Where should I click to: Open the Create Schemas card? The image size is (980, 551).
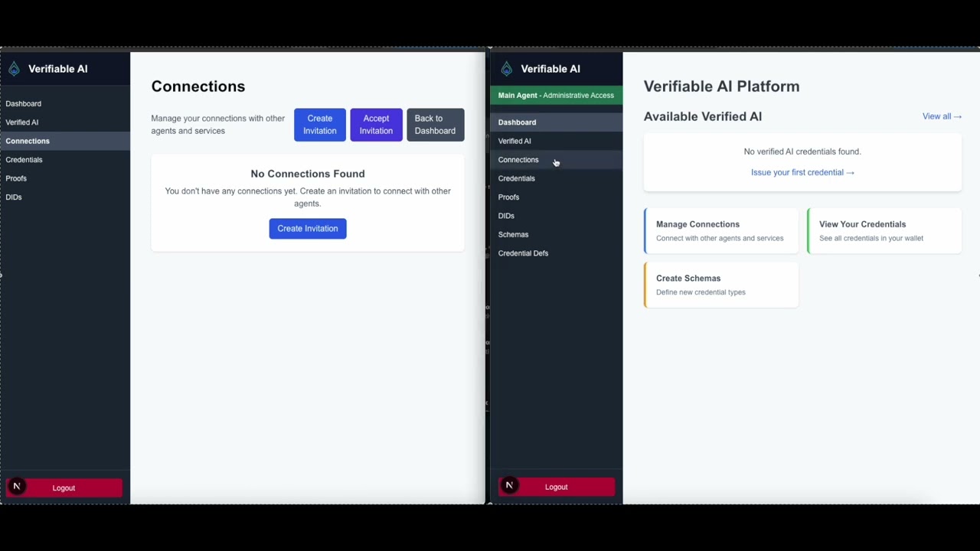(721, 285)
